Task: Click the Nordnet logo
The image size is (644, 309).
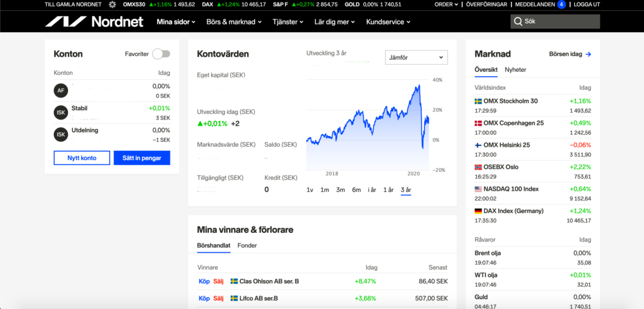Action: click(x=94, y=22)
